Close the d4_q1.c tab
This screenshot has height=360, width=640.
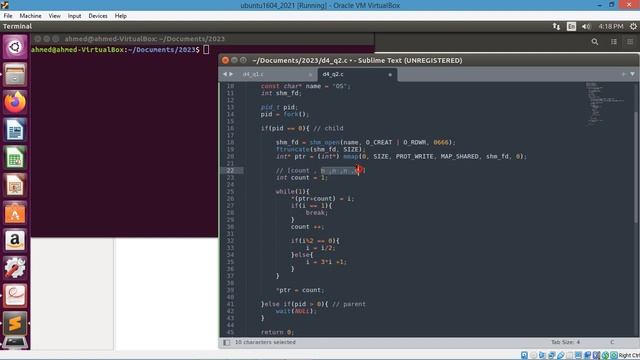(x=310, y=75)
